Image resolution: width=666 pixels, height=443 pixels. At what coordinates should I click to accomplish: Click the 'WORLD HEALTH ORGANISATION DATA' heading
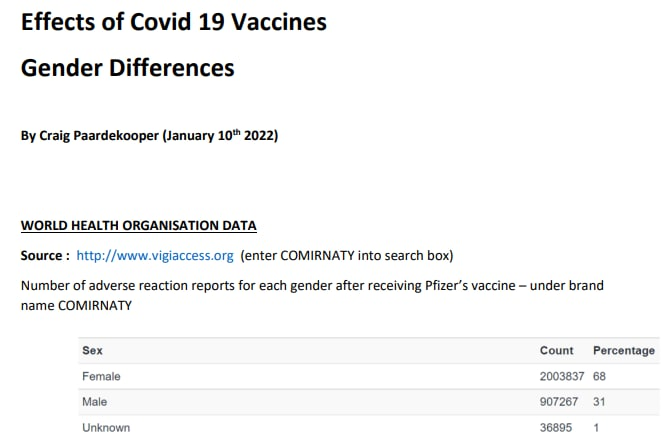tap(138, 225)
